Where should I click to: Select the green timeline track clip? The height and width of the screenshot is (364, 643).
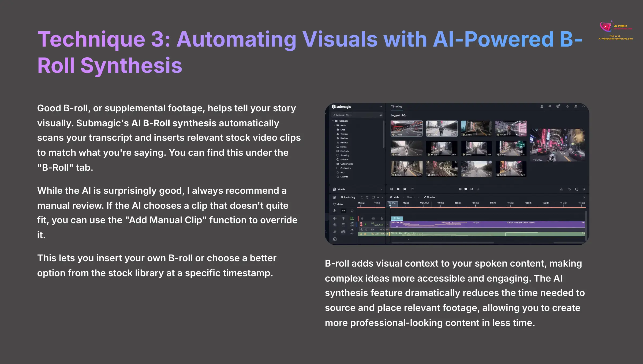pyautogui.click(x=488, y=234)
